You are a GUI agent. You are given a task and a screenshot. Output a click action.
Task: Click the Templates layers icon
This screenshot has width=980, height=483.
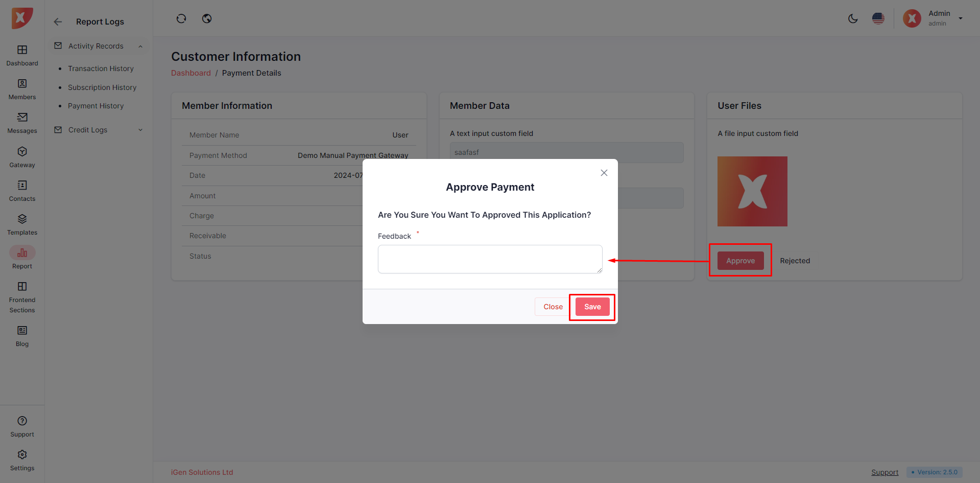pyautogui.click(x=22, y=219)
